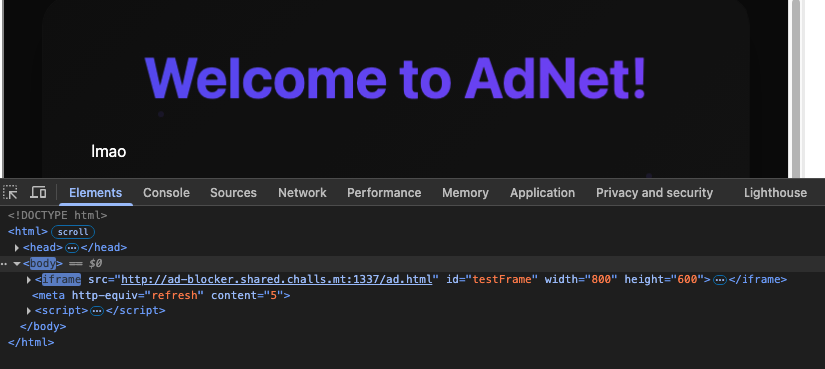The height and width of the screenshot is (369, 825).
Task: Switch to the Console tab
Action: (x=166, y=193)
